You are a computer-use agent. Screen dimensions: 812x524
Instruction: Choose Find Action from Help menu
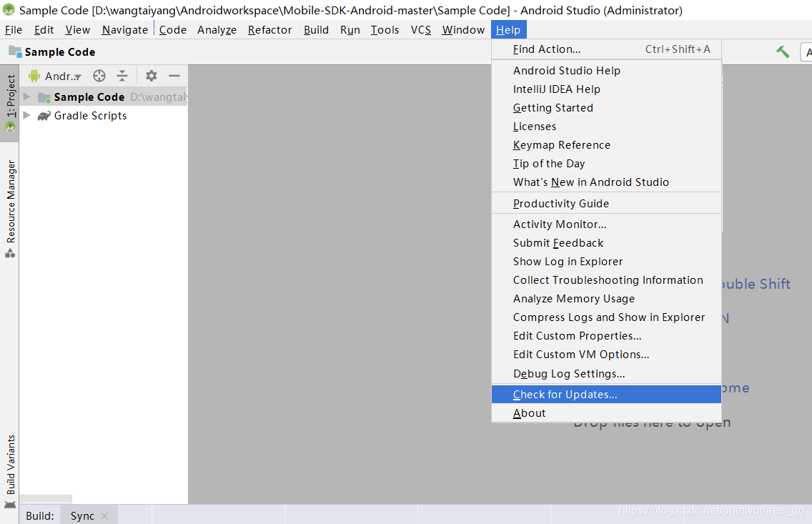[606, 49]
